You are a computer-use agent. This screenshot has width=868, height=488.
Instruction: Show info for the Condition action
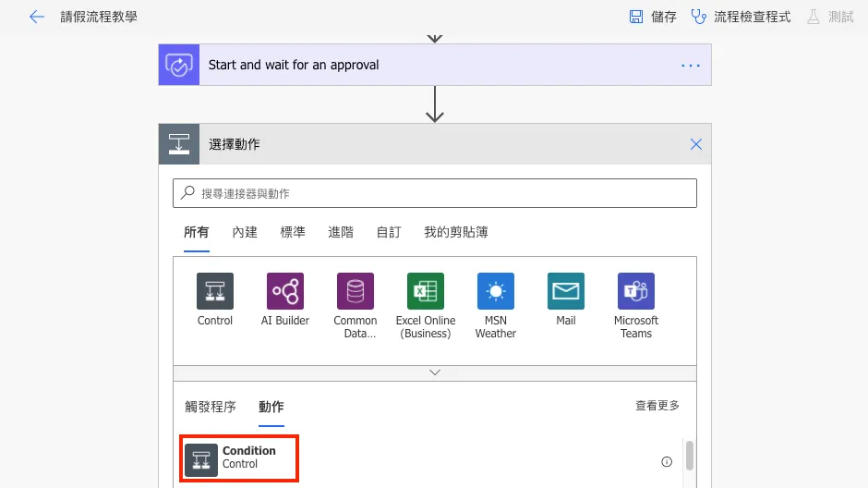point(667,461)
